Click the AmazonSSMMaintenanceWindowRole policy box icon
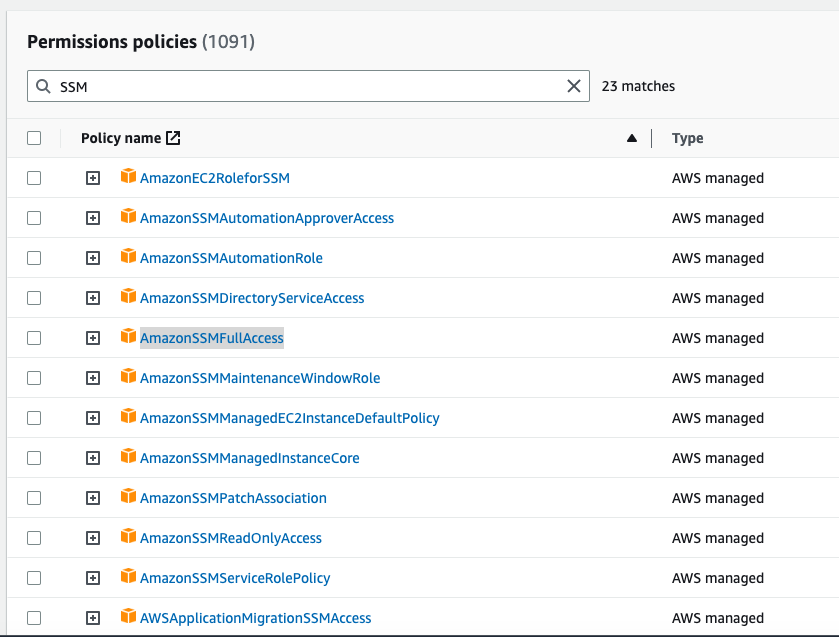 click(x=128, y=376)
